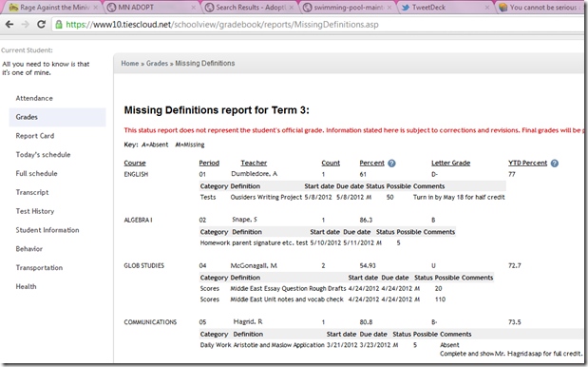Click the Glob Studies percent 54.93

point(368,265)
